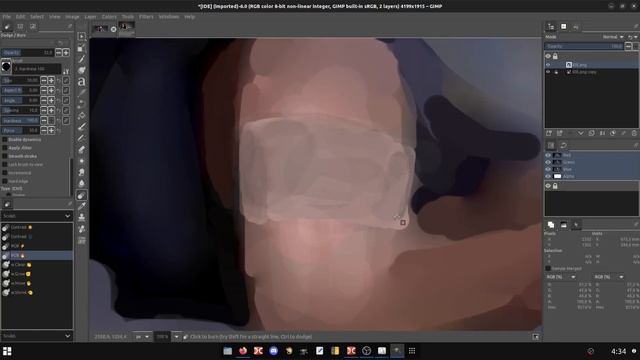The width and height of the screenshot is (640, 360).
Task: Open the zoom level dropdown in status bar
Action: pos(176,337)
